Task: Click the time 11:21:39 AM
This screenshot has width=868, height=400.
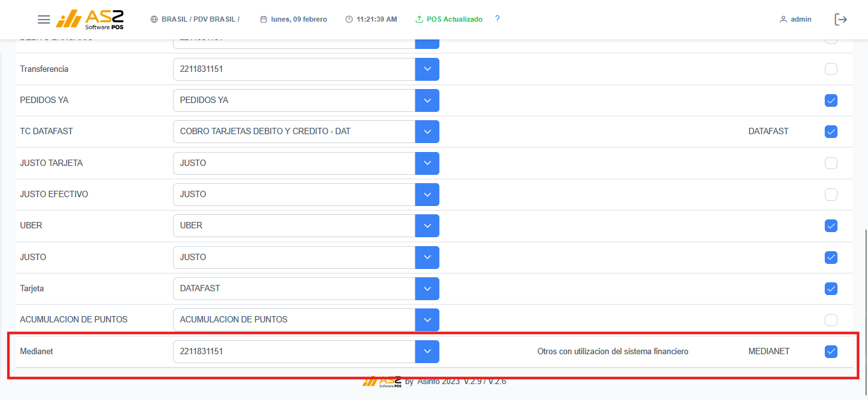Action: point(377,20)
